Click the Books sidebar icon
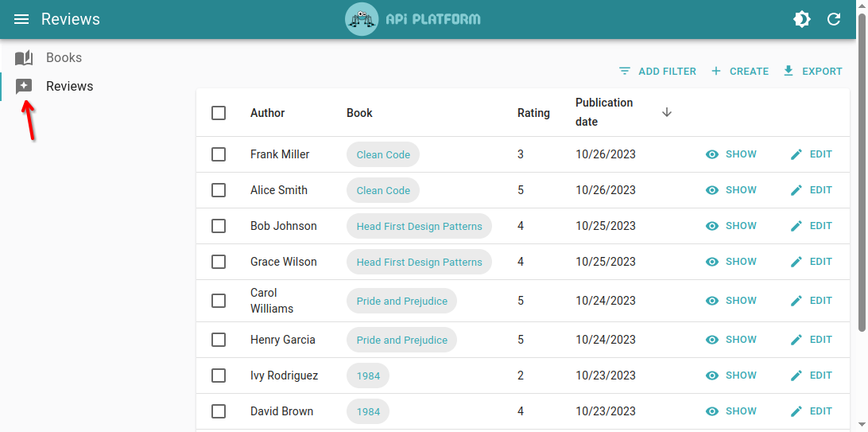 24,58
